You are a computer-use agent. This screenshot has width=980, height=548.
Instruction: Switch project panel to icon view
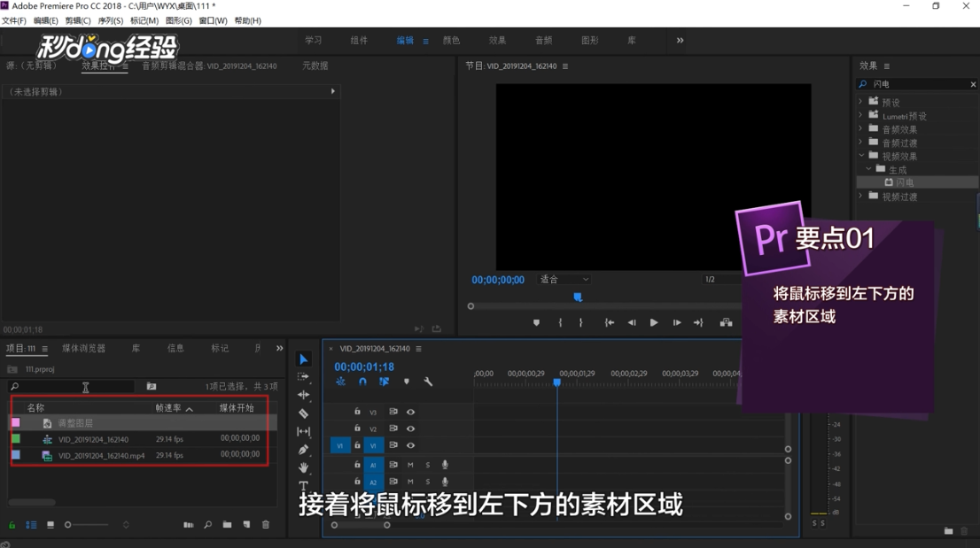coord(51,525)
